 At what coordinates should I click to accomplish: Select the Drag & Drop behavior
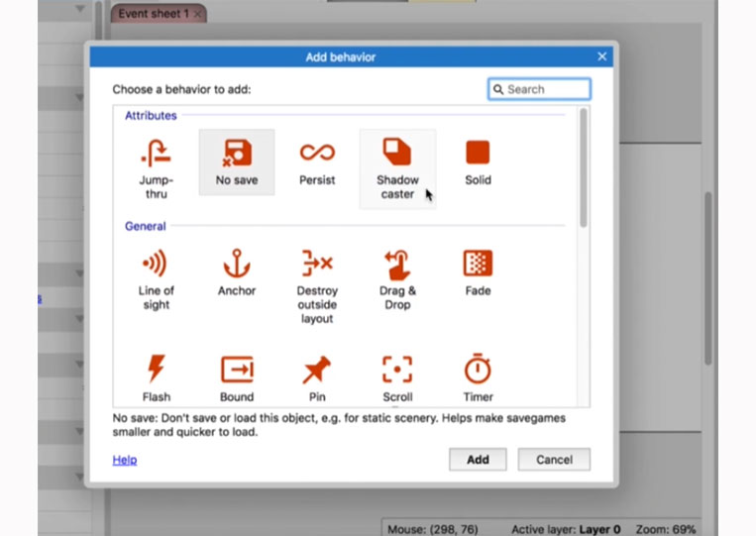pyautogui.click(x=397, y=279)
